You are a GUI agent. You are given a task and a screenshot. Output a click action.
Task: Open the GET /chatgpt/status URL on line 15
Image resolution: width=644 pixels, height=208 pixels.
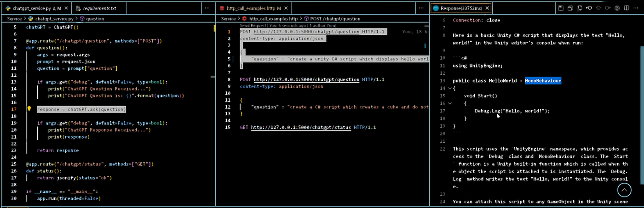click(301, 127)
